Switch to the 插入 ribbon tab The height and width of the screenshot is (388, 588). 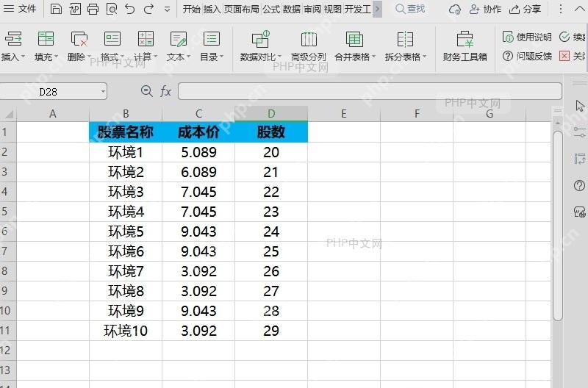pyautogui.click(x=212, y=9)
